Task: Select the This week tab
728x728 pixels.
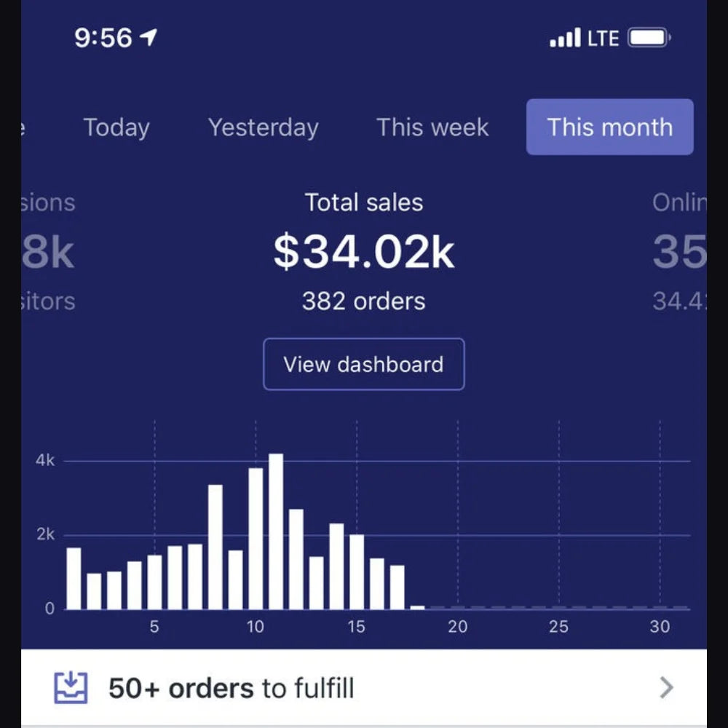Action: 432,127
